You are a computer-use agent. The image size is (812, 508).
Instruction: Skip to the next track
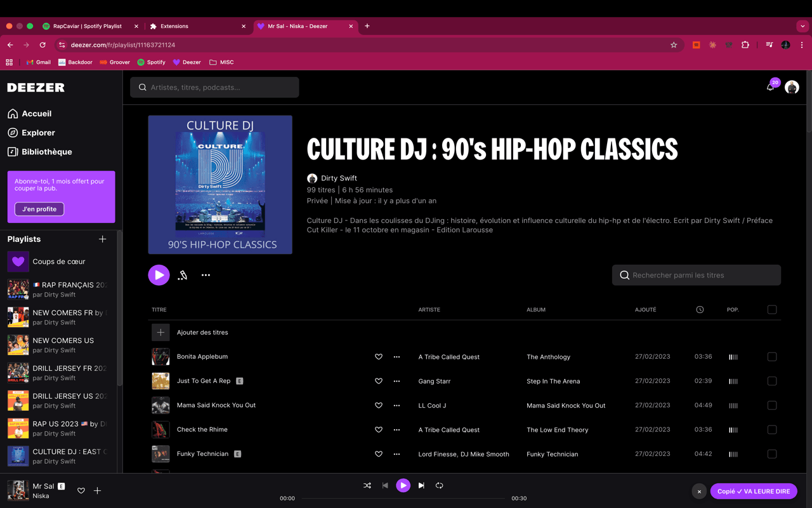point(421,486)
